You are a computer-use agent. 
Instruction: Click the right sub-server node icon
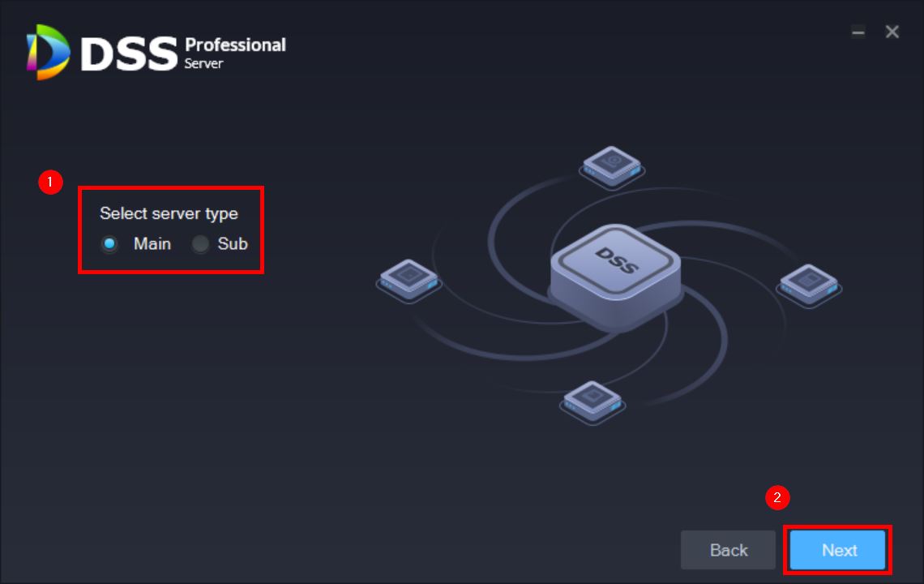pyautogui.click(x=809, y=285)
